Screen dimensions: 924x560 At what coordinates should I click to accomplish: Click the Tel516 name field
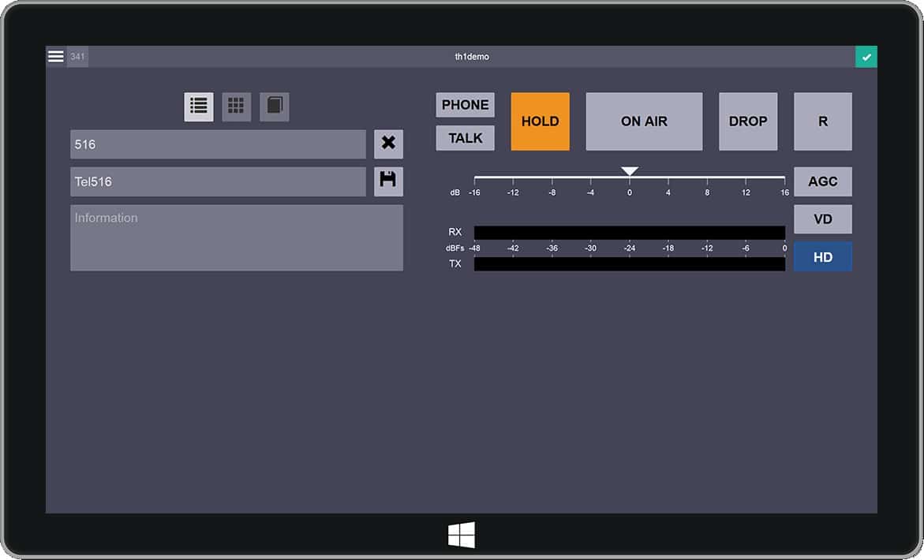pos(218,181)
